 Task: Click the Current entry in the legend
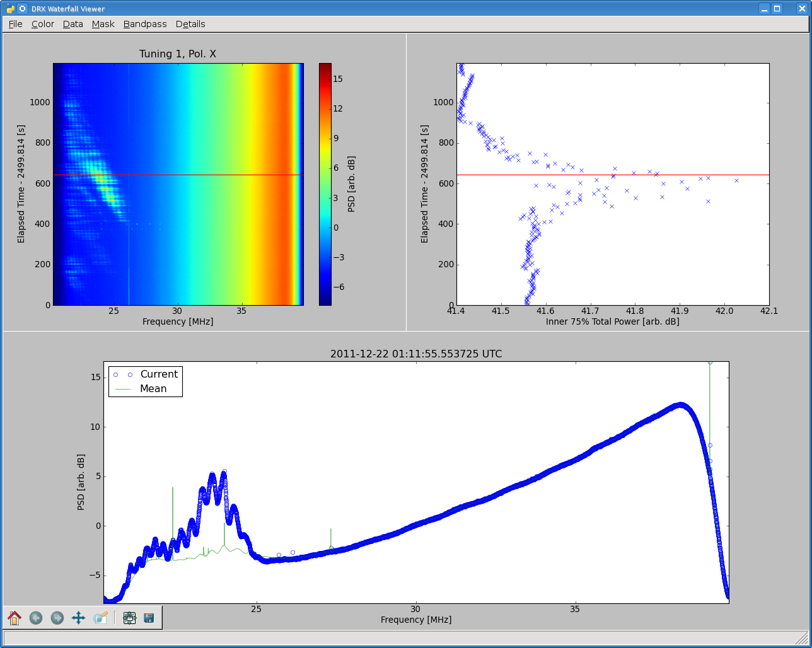158,374
